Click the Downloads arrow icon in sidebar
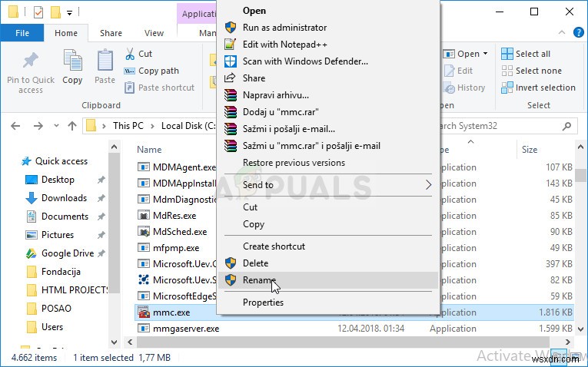The height and width of the screenshot is (367, 588). (31, 198)
